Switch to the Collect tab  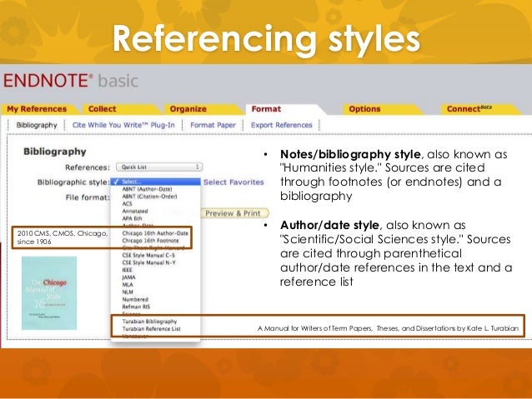click(x=102, y=109)
